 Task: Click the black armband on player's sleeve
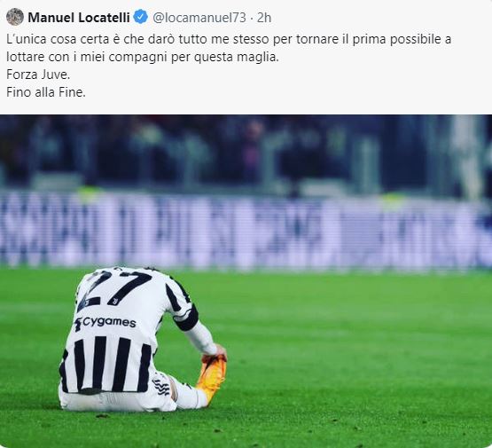[187, 318]
